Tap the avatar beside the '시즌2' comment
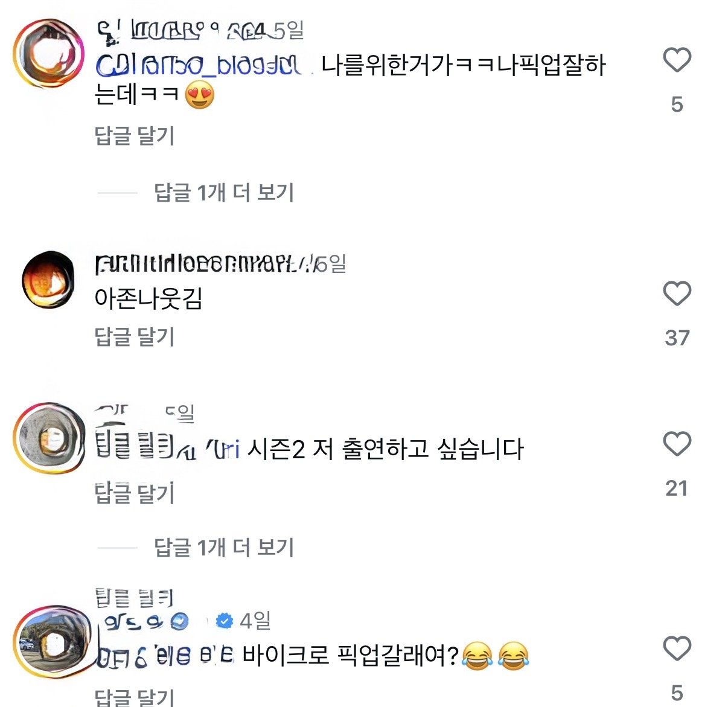 click(x=48, y=439)
